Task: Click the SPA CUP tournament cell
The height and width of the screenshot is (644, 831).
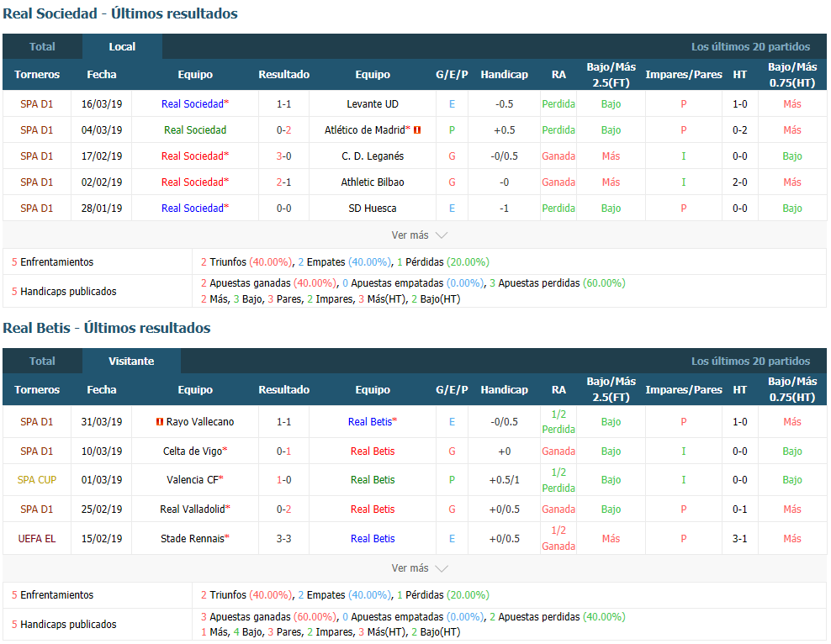Action: tap(36, 480)
